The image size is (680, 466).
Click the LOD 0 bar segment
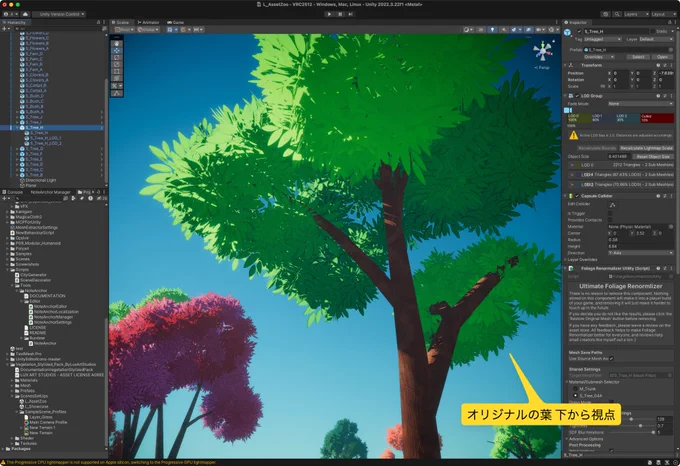click(x=579, y=118)
